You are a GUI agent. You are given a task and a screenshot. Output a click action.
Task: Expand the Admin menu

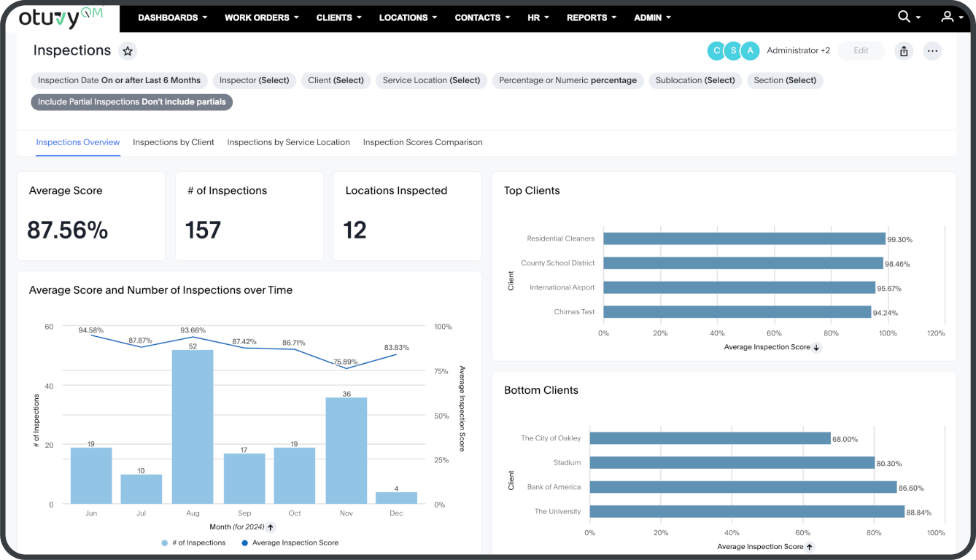(651, 17)
